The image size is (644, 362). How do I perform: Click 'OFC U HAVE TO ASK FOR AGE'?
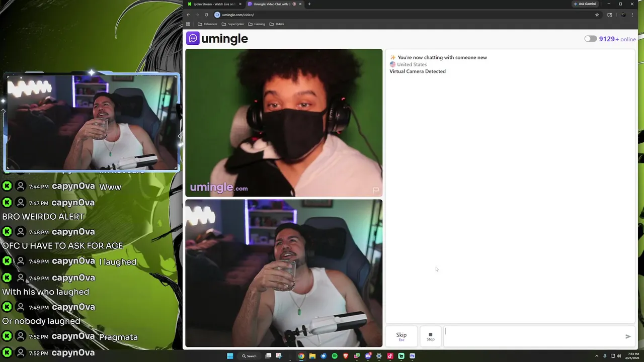pos(62,246)
